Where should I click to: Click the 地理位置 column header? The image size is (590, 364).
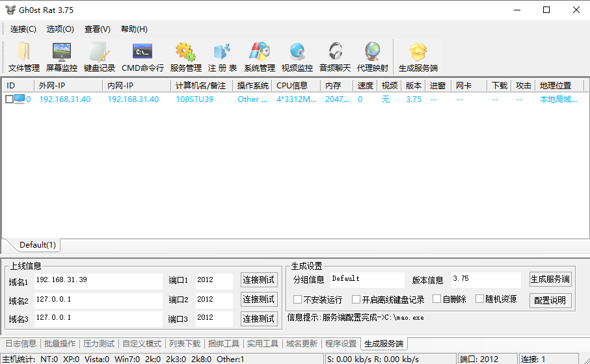559,85
